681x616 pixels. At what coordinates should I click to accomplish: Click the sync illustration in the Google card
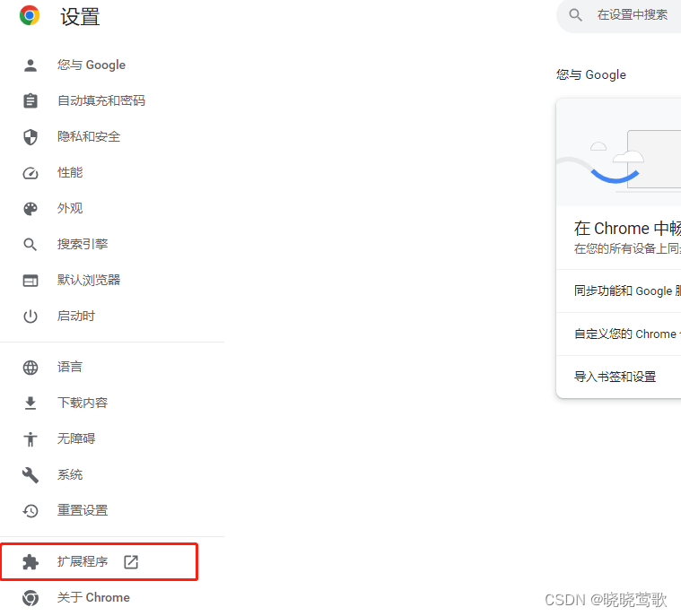618,152
